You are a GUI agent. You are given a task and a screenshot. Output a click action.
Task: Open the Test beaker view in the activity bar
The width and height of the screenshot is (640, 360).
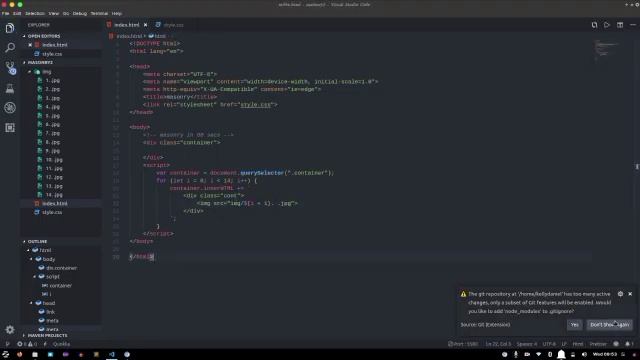(x=10, y=88)
